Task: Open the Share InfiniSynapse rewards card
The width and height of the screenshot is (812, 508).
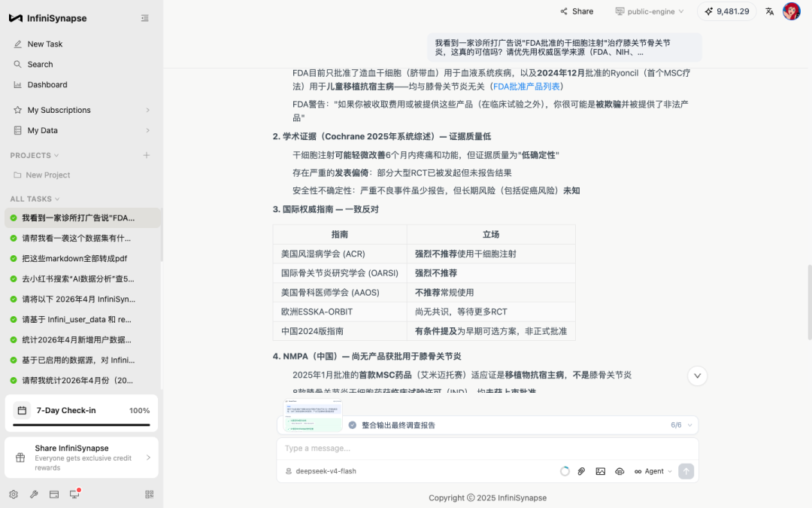Action: point(81,458)
